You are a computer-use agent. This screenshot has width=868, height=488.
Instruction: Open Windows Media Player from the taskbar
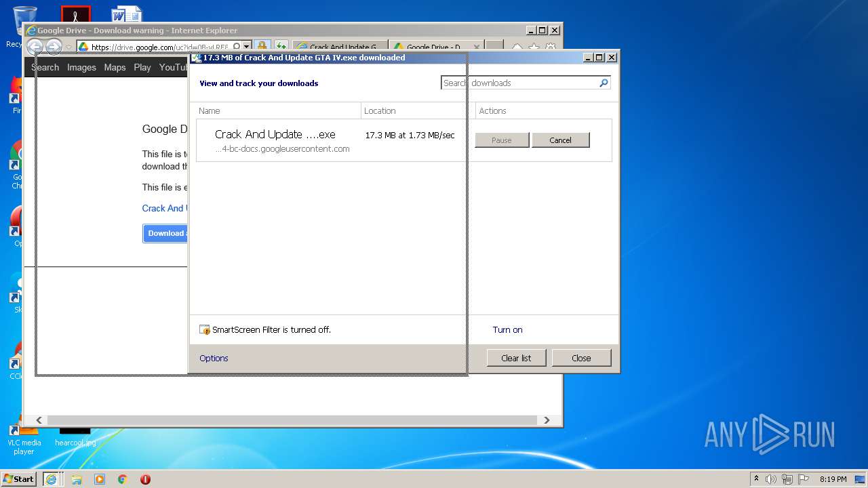point(100,479)
